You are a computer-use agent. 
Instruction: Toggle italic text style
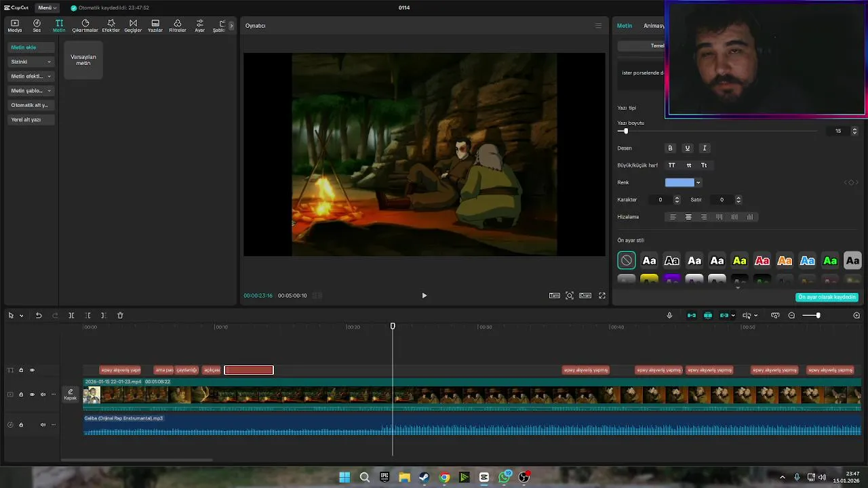tap(705, 148)
